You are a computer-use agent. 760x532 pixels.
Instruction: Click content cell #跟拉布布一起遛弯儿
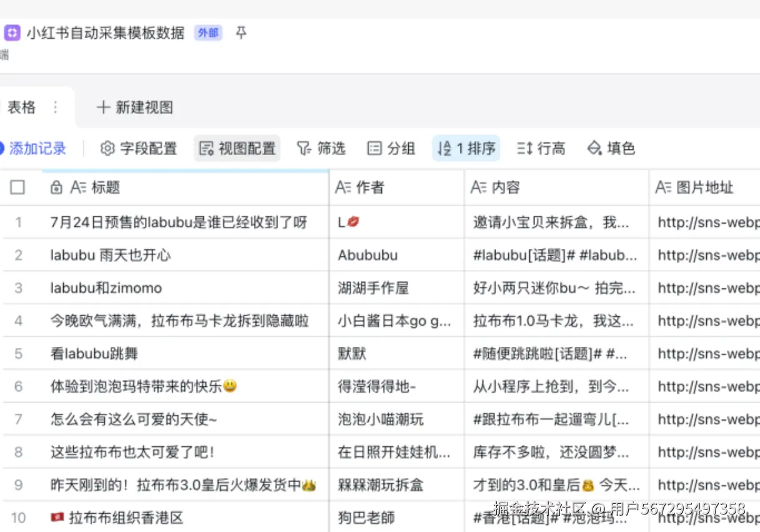point(556,419)
